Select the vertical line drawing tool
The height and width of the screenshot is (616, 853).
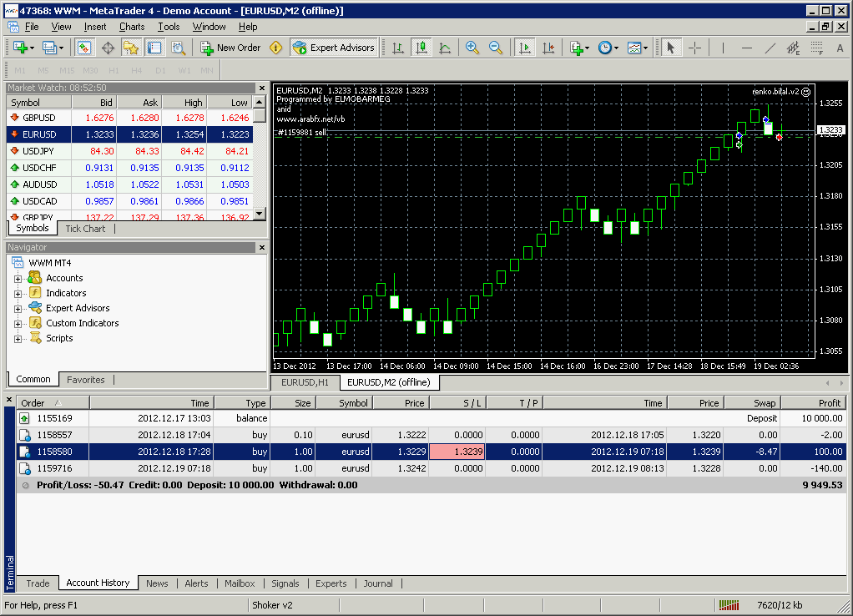pos(723,48)
